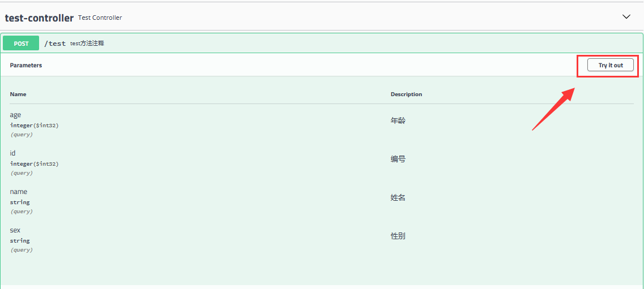Image resolution: width=644 pixels, height=289 pixels.
Task: Click the 年龄 description
Action: [x=398, y=121]
